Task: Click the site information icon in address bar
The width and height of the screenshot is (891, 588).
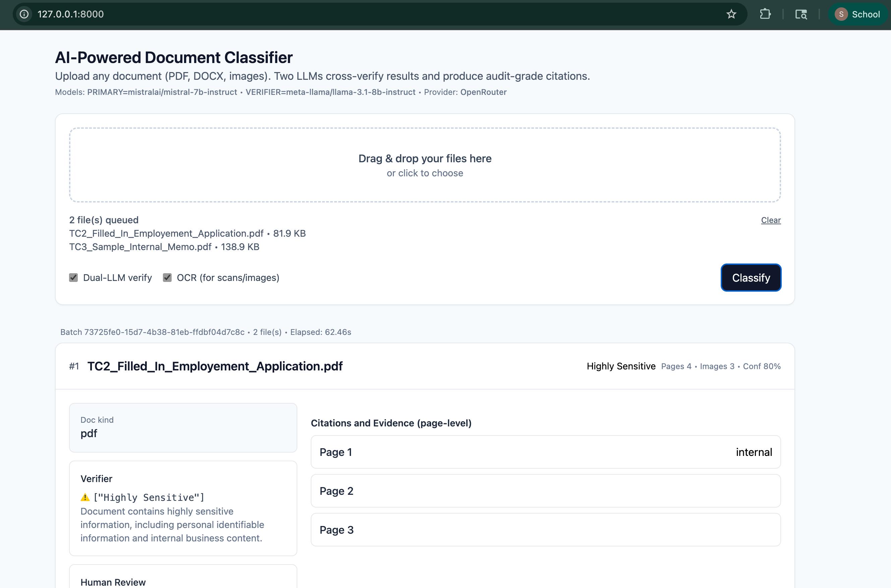Action: pyautogui.click(x=24, y=14)
